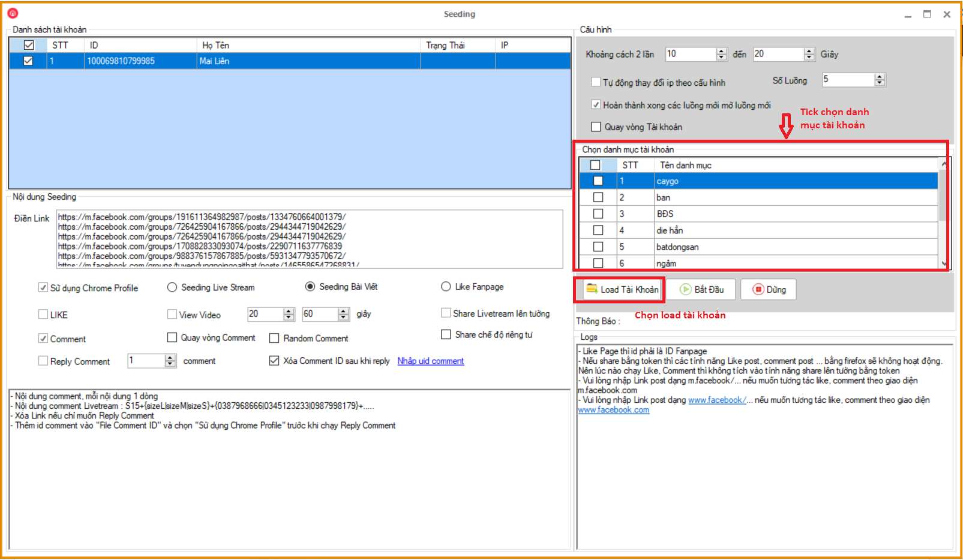The height and width of the screenshot is (560, 963).
Task: Click the Tên danh mục column header
Action: (796, 165)
